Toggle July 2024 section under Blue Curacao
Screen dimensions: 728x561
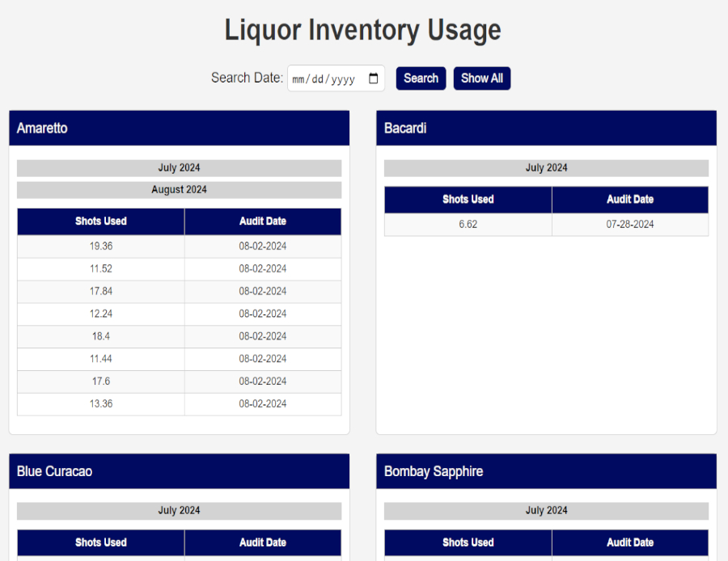pos(179,511)
